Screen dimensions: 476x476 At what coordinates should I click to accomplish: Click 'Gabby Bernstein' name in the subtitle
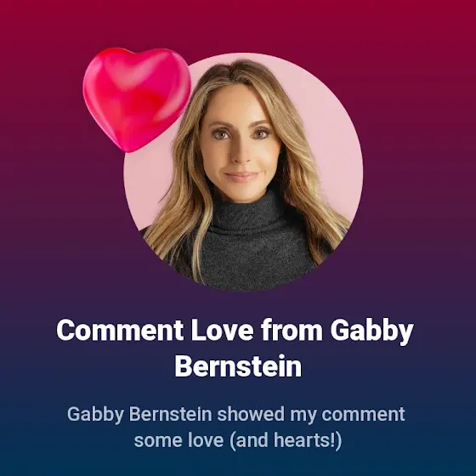click(139, 415)
